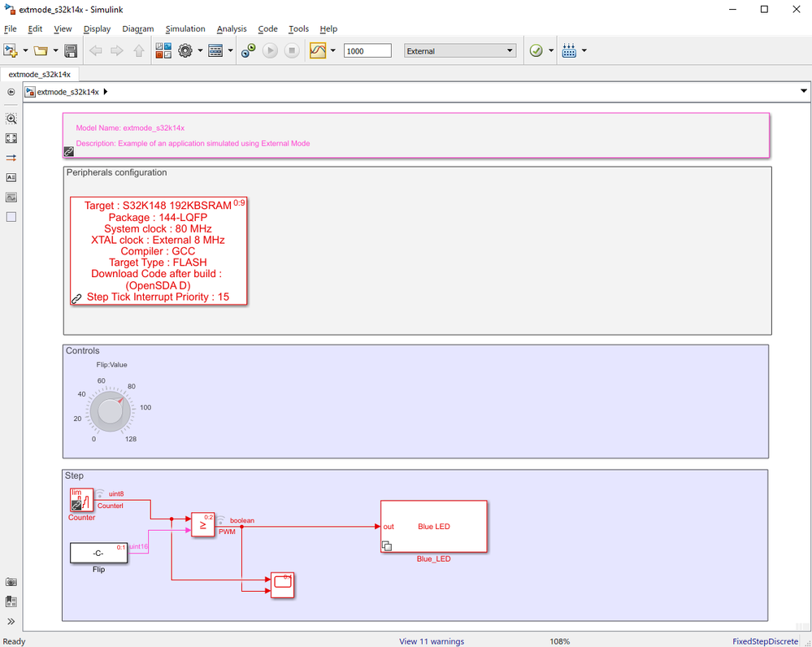Image resolution: width=812 pixels, height=647 pixels.
Task: Open the External simulation mode dropdown
Action: coord(460,50)
